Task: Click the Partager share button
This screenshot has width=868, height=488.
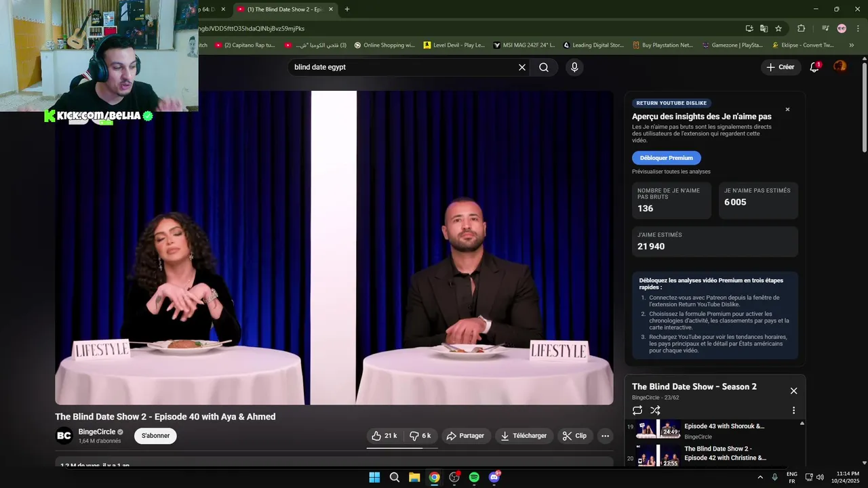Action: [466, 436]
